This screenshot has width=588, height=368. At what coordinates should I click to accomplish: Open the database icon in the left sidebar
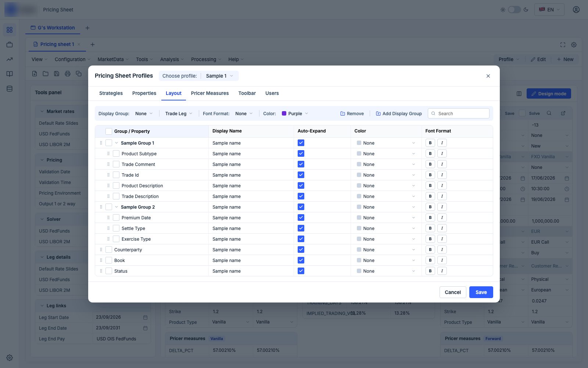click(10, 89)
